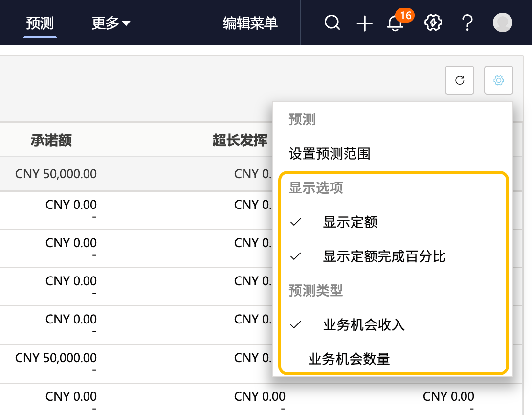Click the search magnifier icon
The height and width of the screenshot is (415, 532).
click(332, 23)
